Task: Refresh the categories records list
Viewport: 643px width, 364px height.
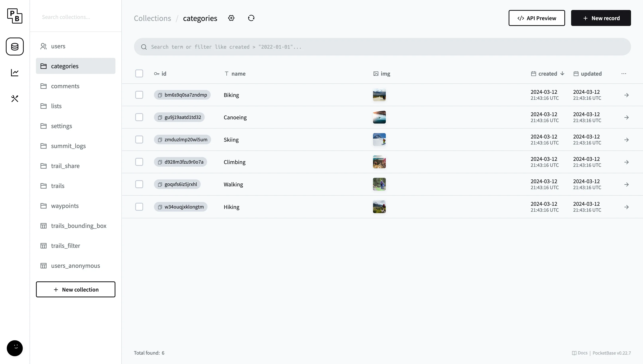Action: pyautogui.click(x=251, y=18)
